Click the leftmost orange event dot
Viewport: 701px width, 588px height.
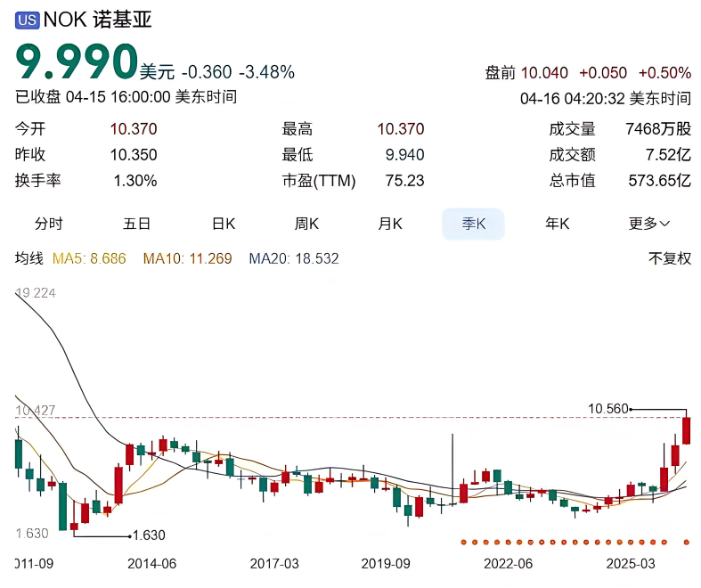tap(463, 542)
